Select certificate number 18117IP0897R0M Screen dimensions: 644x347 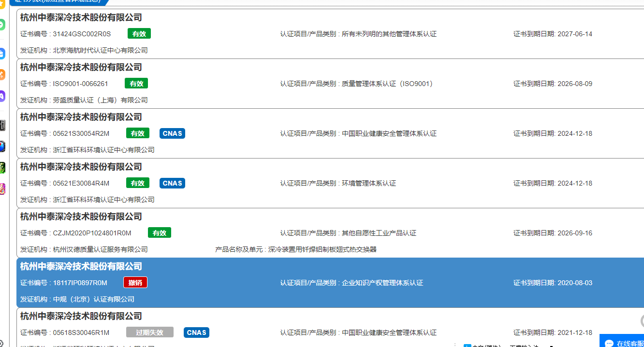(80, 283)
